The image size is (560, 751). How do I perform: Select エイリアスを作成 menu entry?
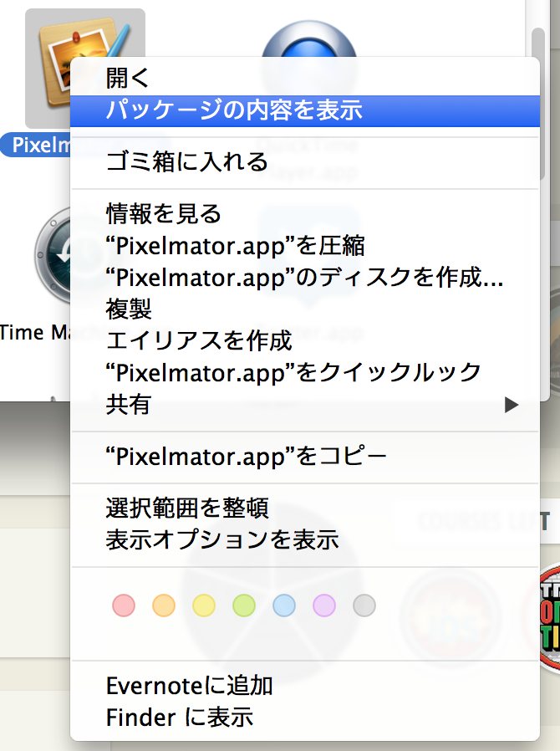305,340
